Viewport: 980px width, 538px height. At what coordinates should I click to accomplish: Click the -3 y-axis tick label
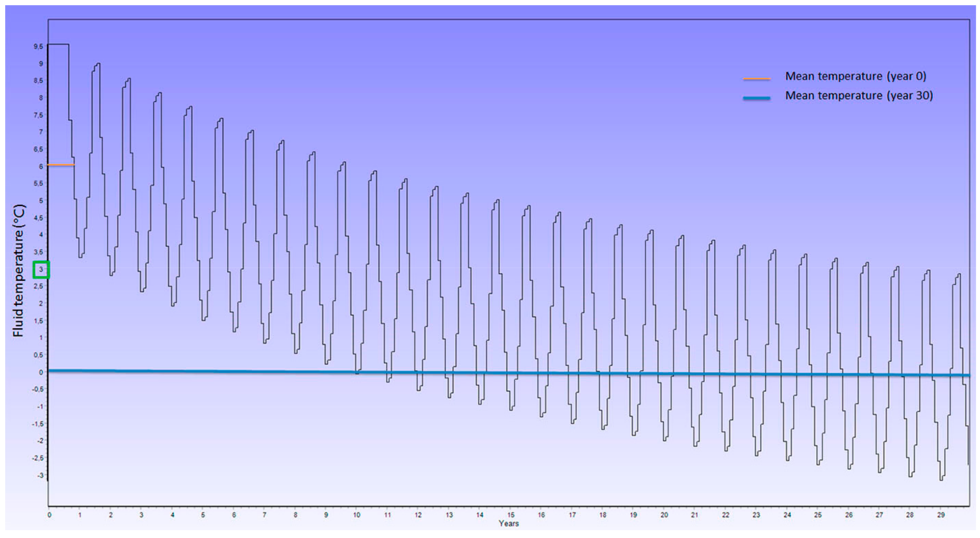[x=40, y=475]
